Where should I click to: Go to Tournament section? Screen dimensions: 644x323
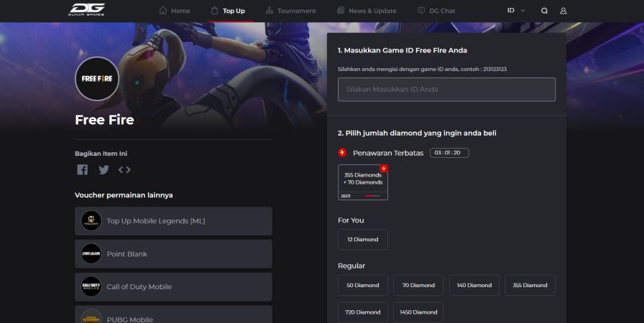pyautogui.click(x=291, y=11)
